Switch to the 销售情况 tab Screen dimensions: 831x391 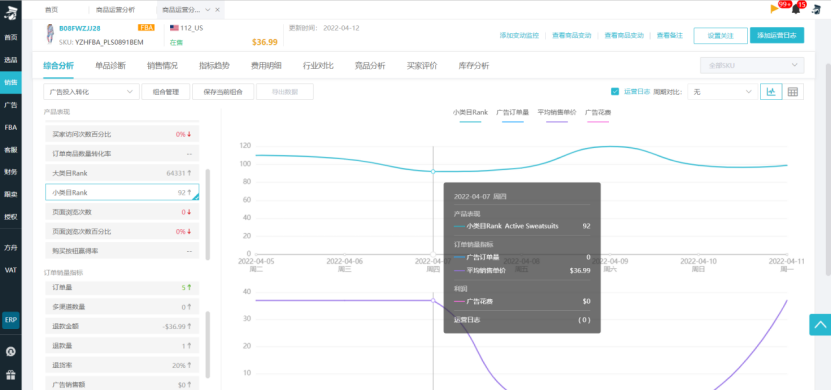coord(162,66)
